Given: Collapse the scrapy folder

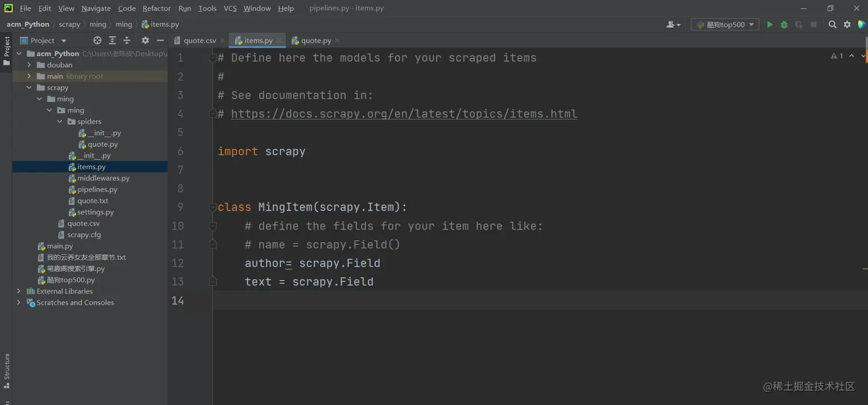Looking at the screenshot, I should (29, 88).
